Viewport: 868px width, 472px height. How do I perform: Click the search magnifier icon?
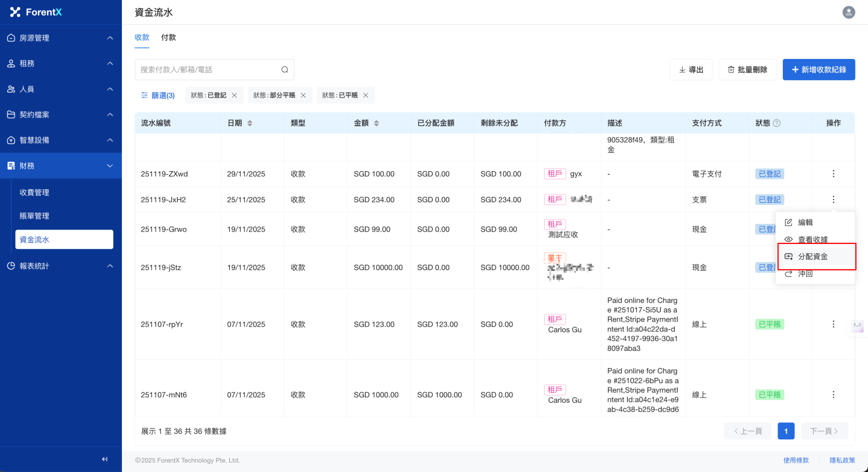coord(285,70)
